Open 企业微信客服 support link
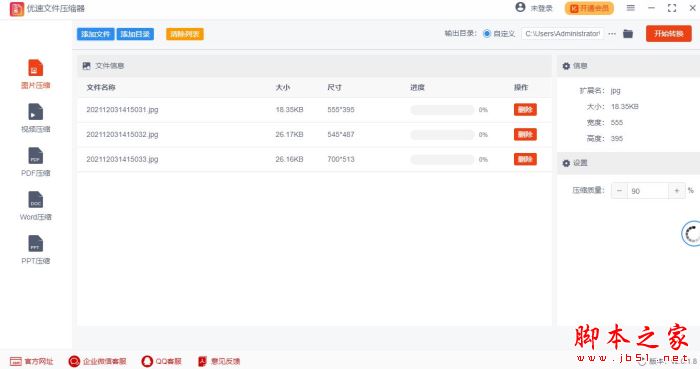700x369 pixels. click(x=97, y=361)
